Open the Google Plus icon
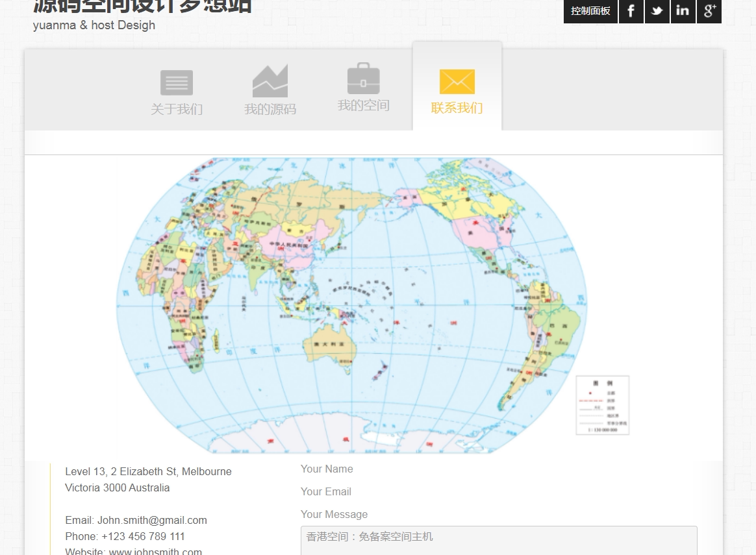Image resolution: width=756 pixels, height=555 pixels. pyautogui.click(x=709, y=10)
